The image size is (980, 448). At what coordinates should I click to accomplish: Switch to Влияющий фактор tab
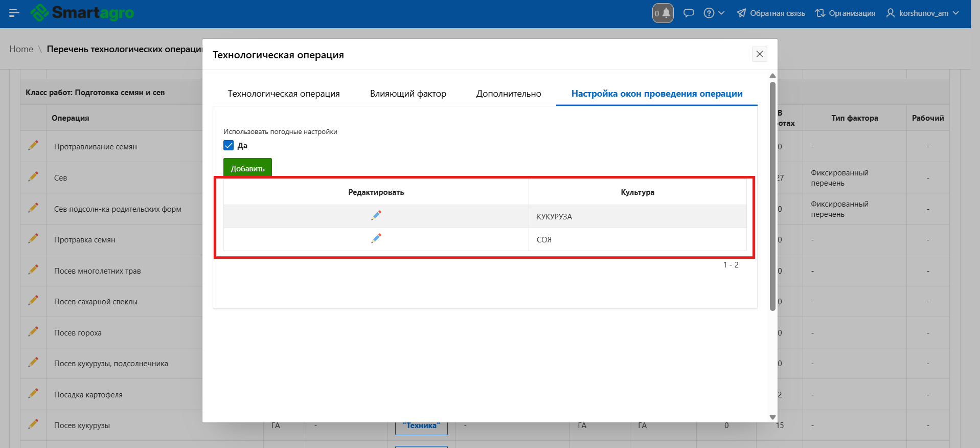tap(408, 94)
